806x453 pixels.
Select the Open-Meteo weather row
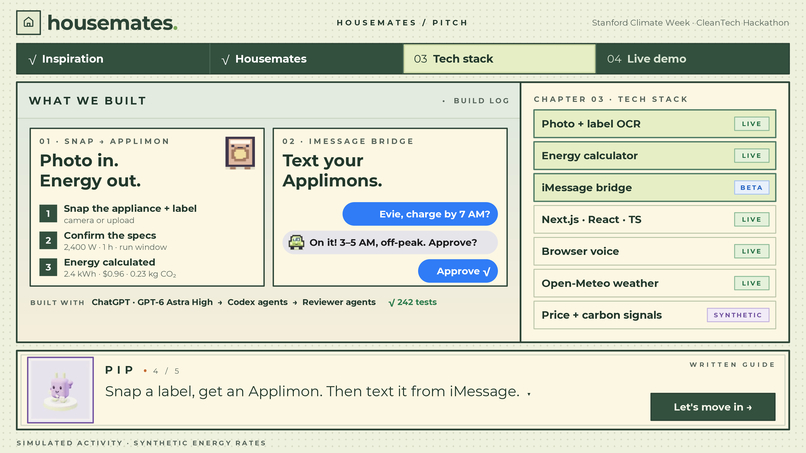(x=654, y=283)
